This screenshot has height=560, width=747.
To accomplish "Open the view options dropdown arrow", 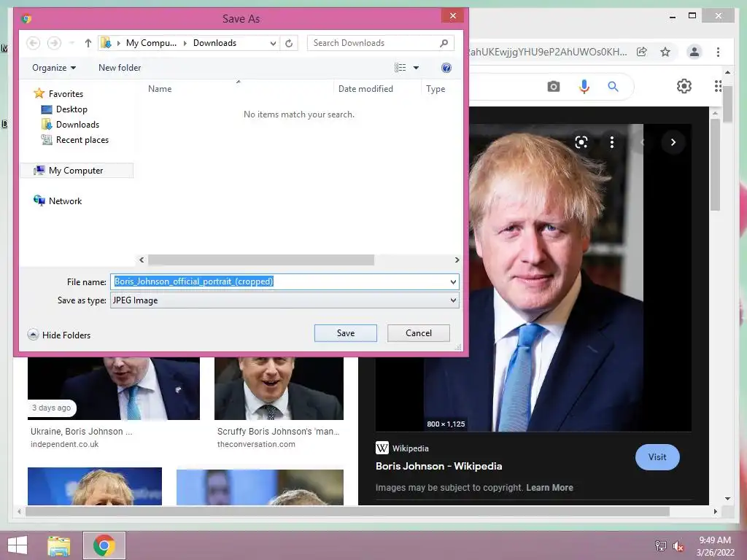I will click(x=416, y=68).
